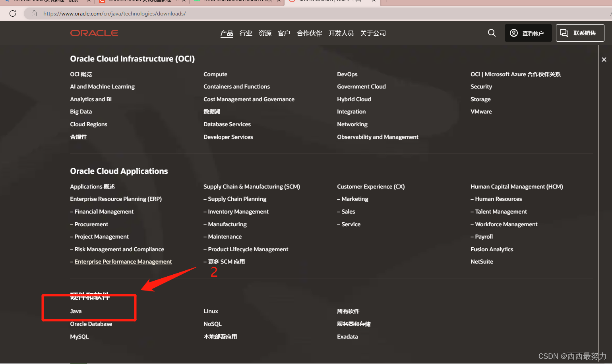Open Cost Management and Governance link
This screenshot has width=612, height=364.
pos(249,99)
